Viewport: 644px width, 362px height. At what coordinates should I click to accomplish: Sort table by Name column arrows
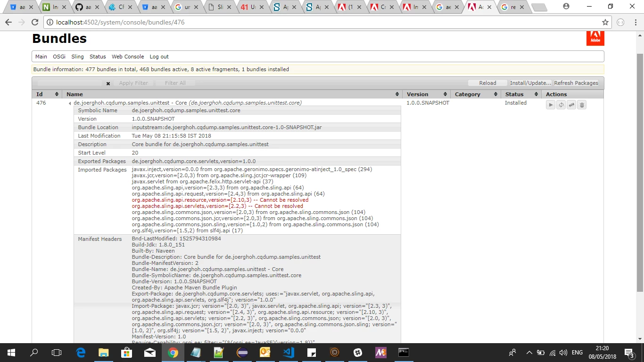tap(397, 94)
